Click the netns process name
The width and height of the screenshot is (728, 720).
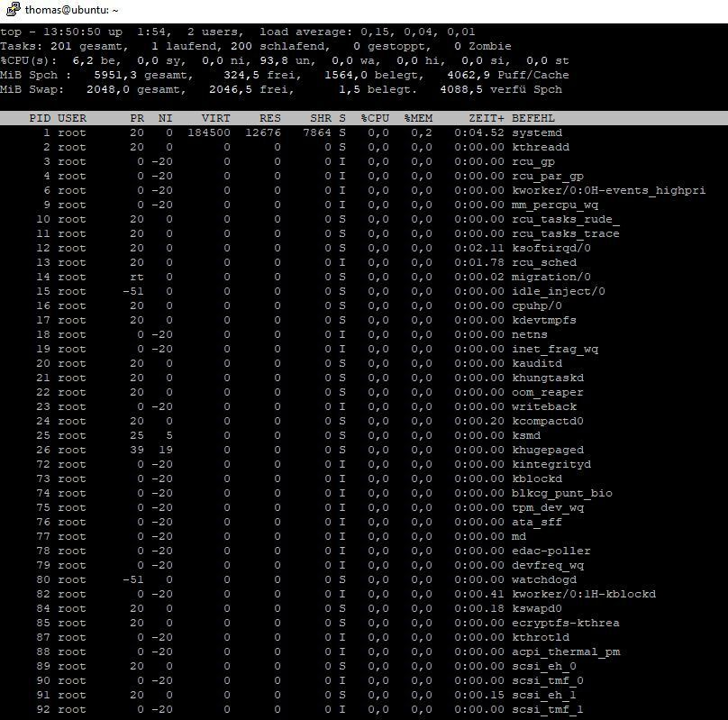[530, 334]
